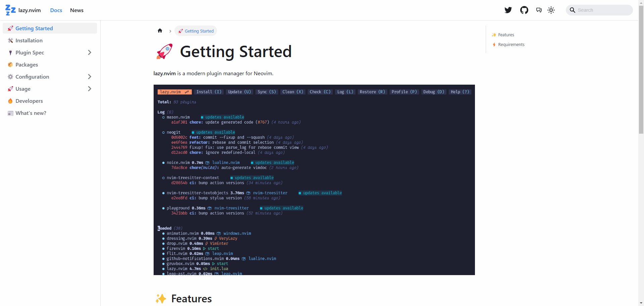The width and height of the screenshot is (644, 306).
Task: Click the flame icon beside Developers
Action: click(x=10, y=101)
